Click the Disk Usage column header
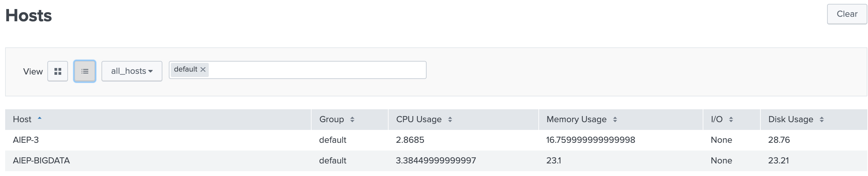The width and height of the screenshot is (868, 176). [790, 119]
